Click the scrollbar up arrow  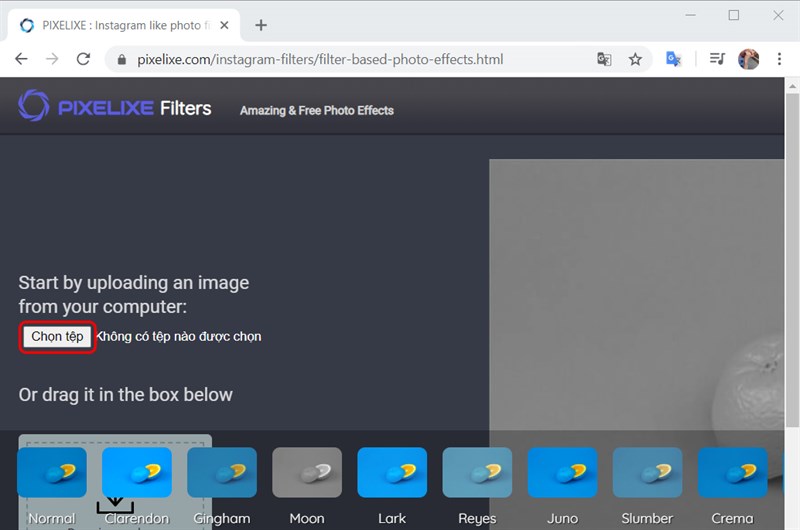coord(792,86)
